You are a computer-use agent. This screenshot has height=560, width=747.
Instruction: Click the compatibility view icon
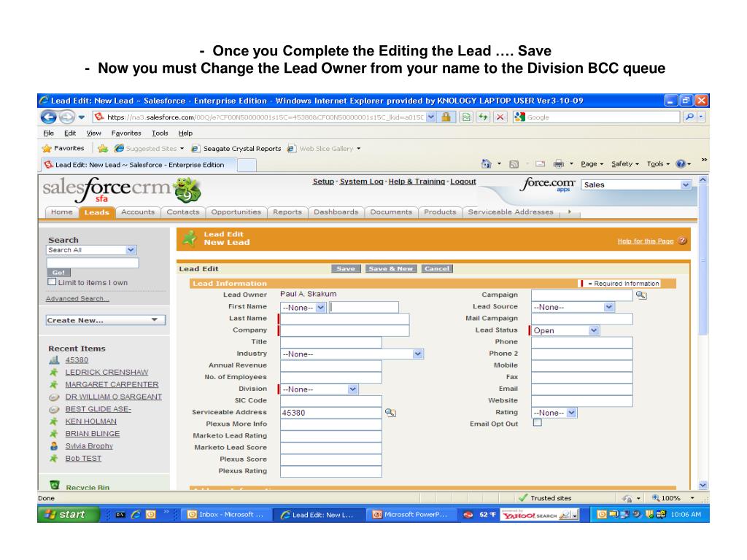[x=466, y=117]
